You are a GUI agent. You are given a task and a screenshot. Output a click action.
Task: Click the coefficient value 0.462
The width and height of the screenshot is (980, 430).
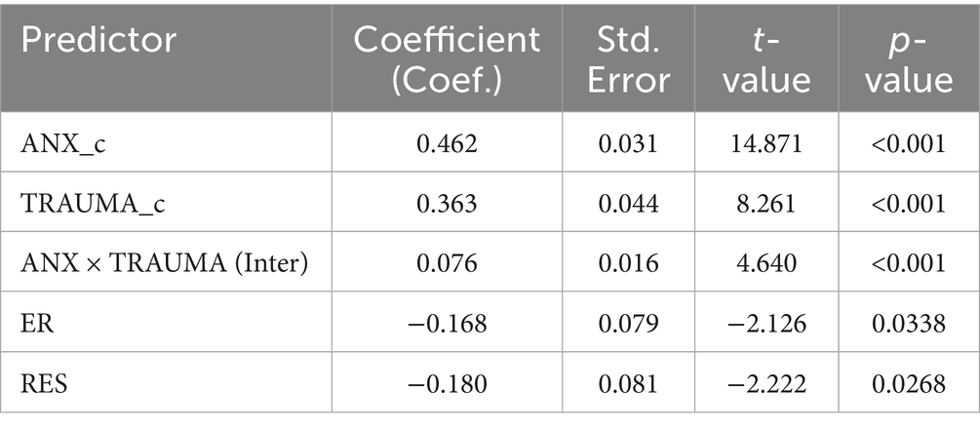click(447, 145)
